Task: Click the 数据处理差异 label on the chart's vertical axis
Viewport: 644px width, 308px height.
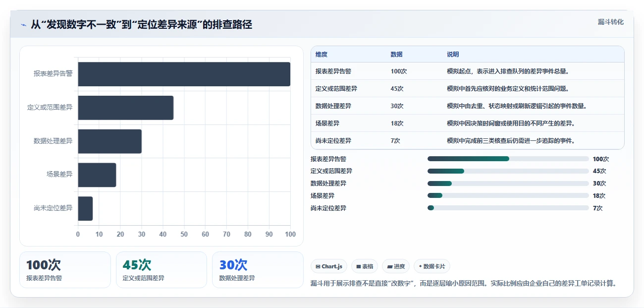Action: point(53,141)
